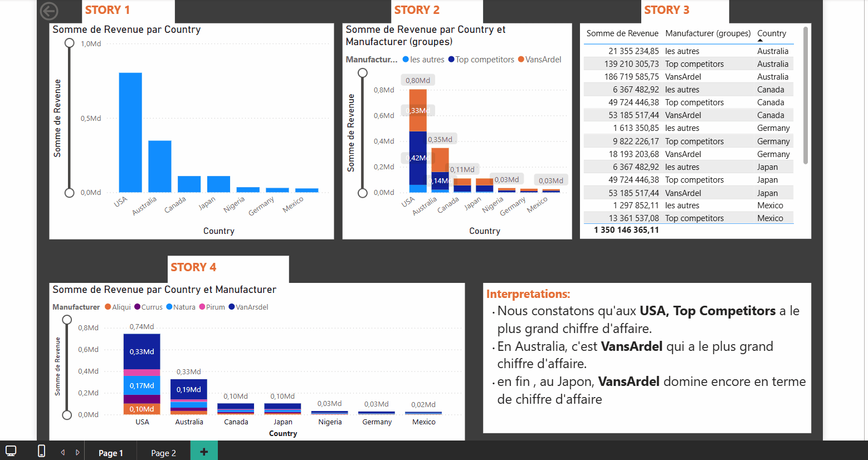Image resolution: width=868 pixels, height=460 pixels.
Task: Click the 'Interpretations:' heading text
Action: (528, 294)
